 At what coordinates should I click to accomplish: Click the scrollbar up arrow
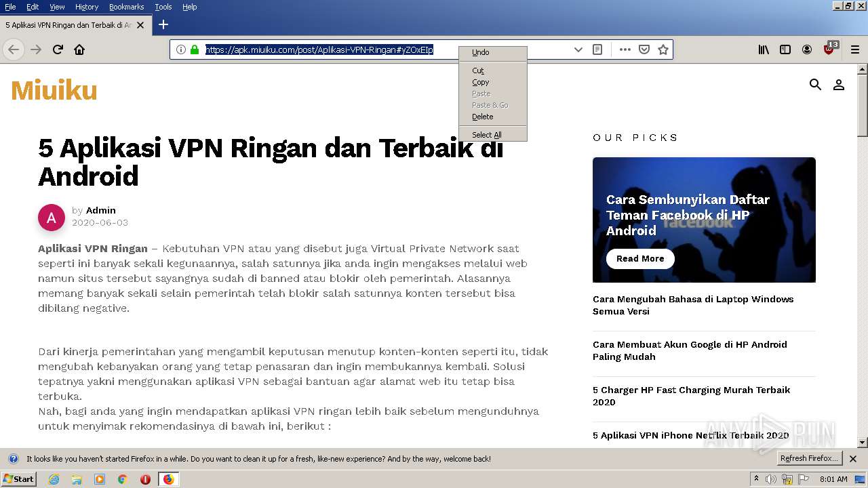point(863,69)
